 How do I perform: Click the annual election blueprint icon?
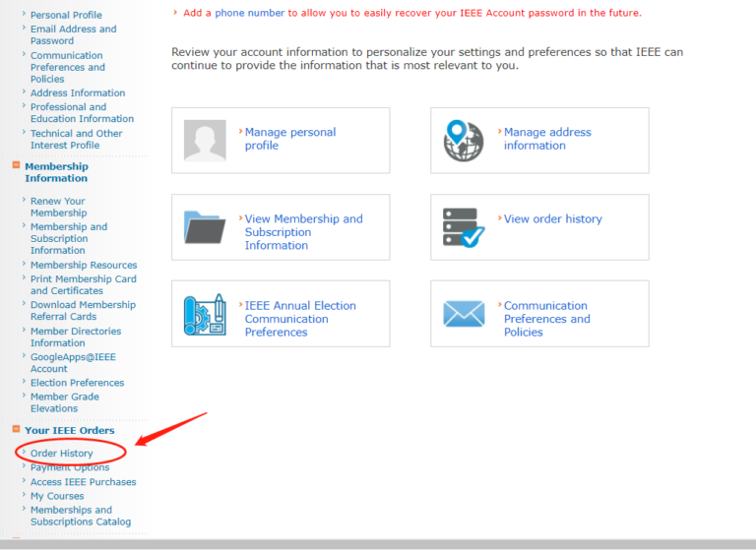(x=205, y=314)
